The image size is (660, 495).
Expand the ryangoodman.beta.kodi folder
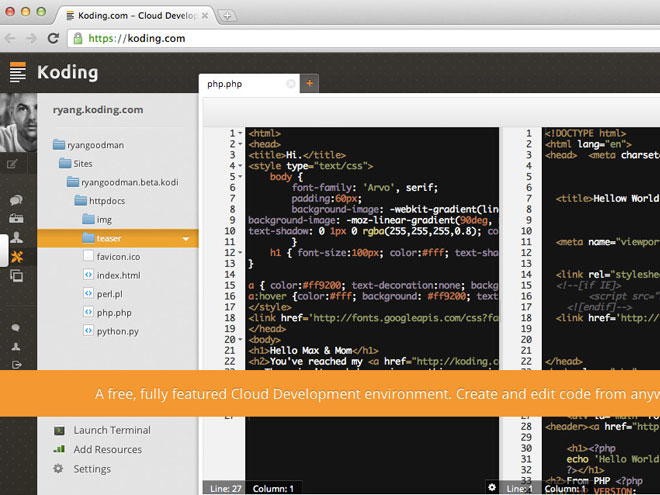coord(122,182)
